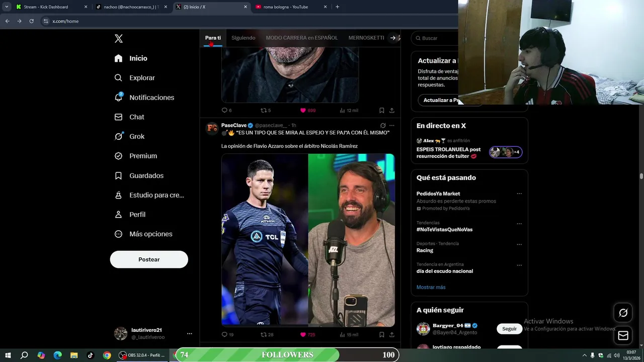Open the floating Grok button

tap(623, 313)
